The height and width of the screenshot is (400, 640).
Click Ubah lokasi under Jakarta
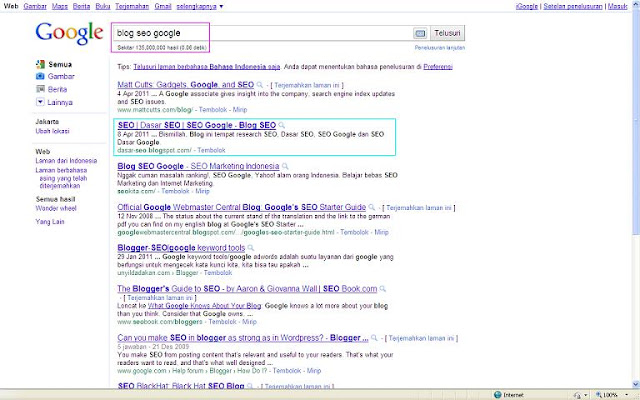tap(52, 131)
